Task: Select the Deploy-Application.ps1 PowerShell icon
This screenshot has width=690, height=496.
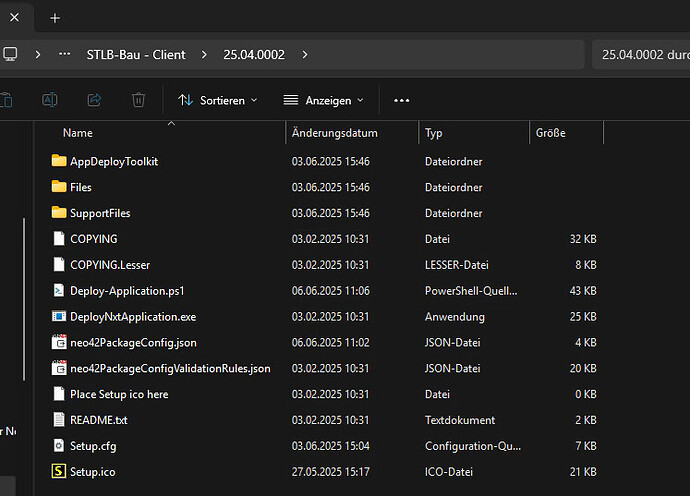Action: pyautogui.click(x=59, y=290)
